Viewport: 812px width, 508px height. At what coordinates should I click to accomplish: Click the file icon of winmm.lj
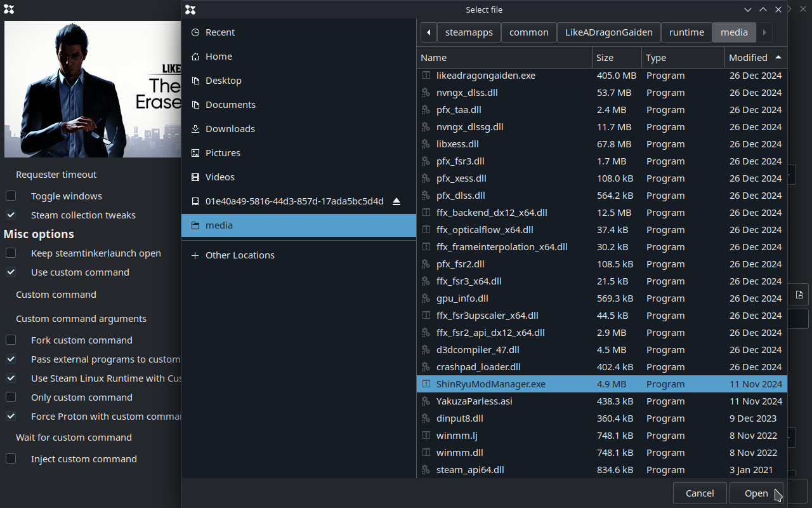[x=426, y=436]
